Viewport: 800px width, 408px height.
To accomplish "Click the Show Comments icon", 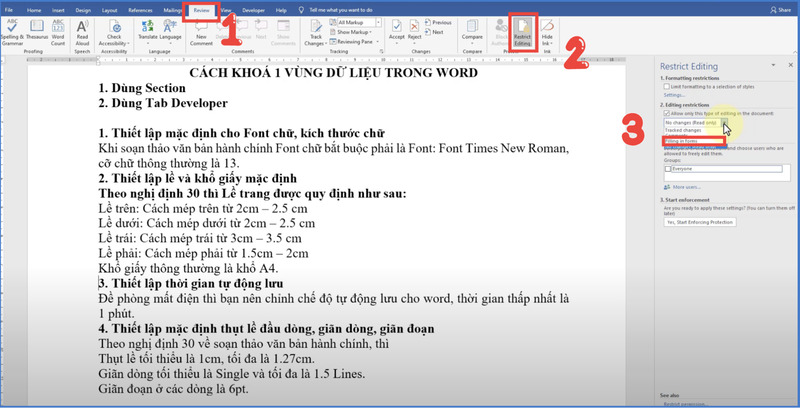I will pos(283,26).
